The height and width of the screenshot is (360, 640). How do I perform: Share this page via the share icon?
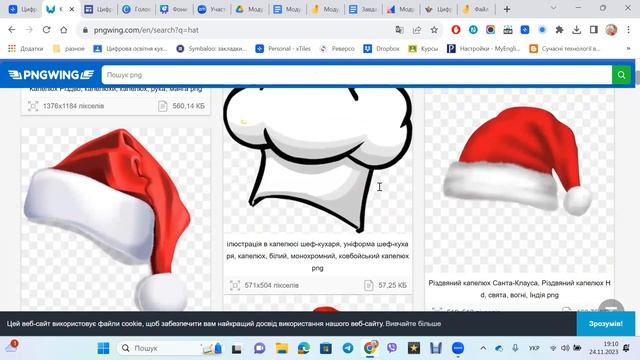[x=417, y=30]
